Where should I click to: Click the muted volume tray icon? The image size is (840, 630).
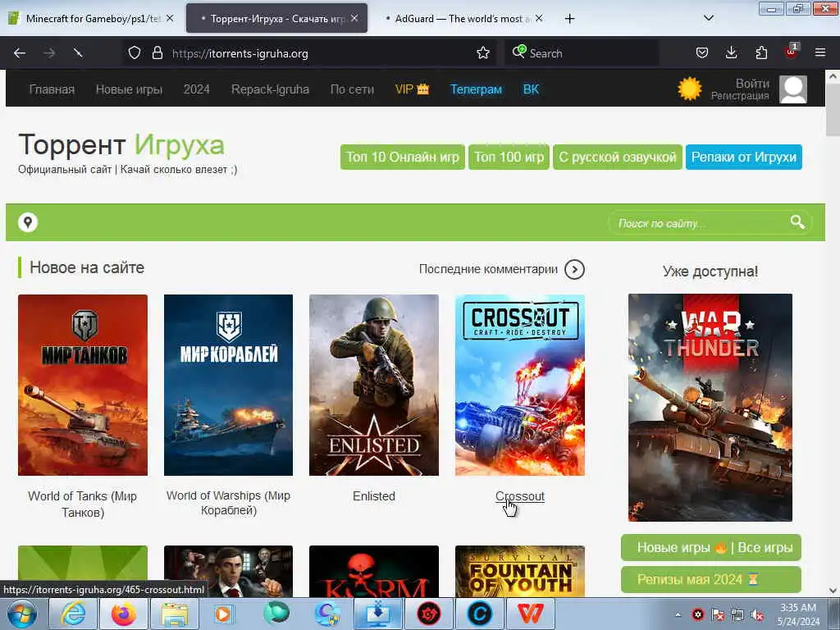tap(757, 615)
